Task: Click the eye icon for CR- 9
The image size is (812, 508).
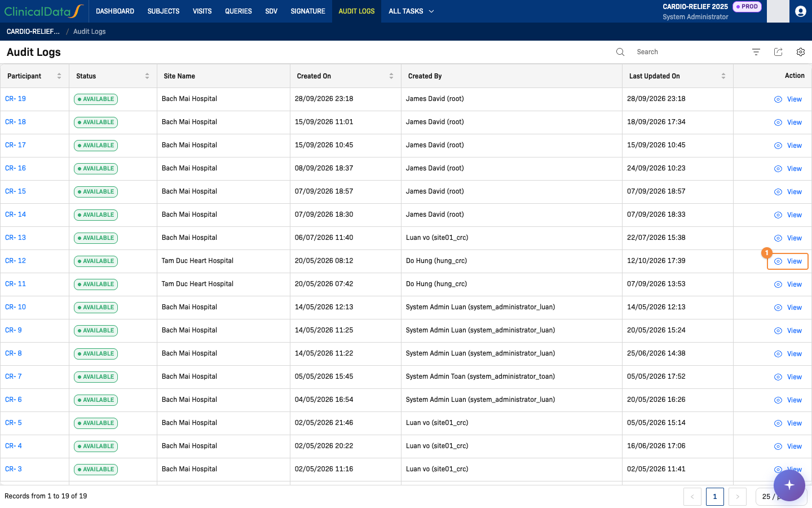Action: tap(778, 331)
